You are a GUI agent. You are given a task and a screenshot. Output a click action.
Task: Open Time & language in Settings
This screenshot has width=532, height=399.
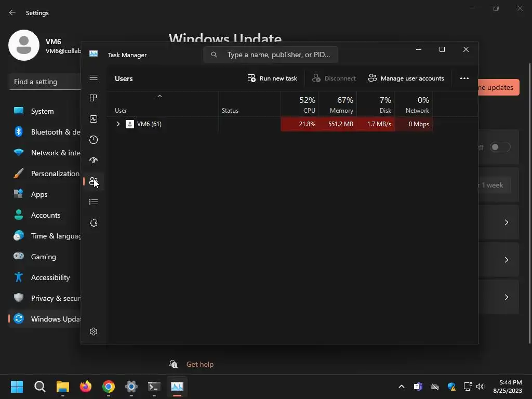45,236
